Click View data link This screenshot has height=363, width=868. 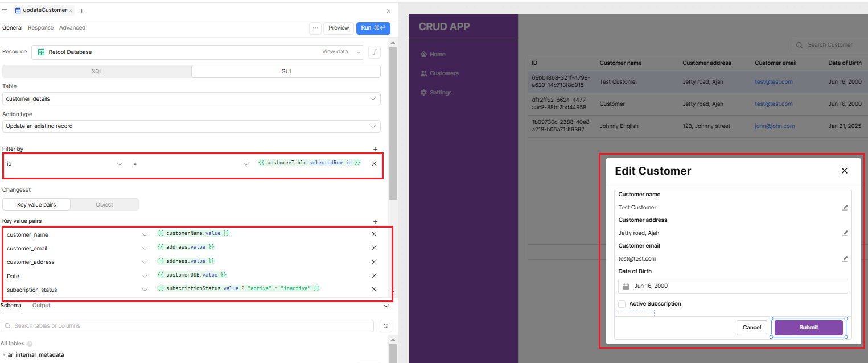335,52
